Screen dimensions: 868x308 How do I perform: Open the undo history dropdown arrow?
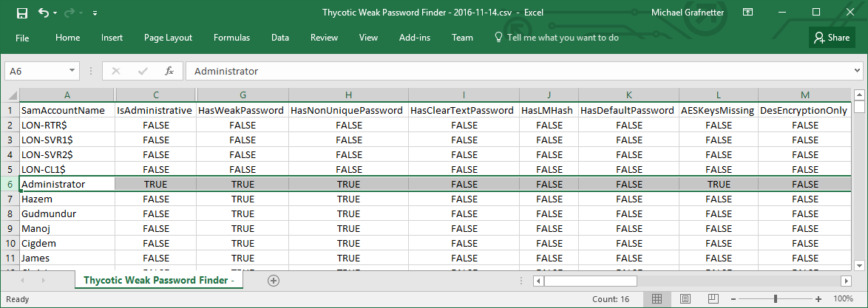point(56,13)
